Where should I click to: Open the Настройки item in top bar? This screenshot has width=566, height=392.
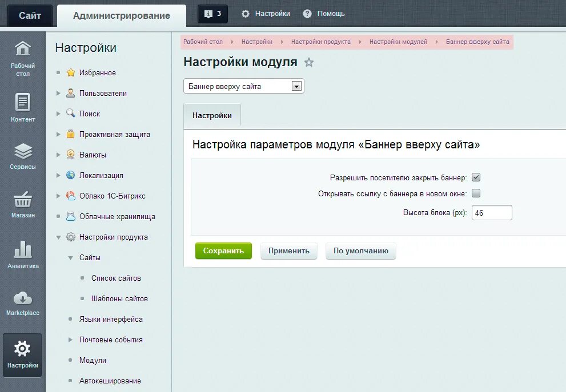[x=272, y=14]
